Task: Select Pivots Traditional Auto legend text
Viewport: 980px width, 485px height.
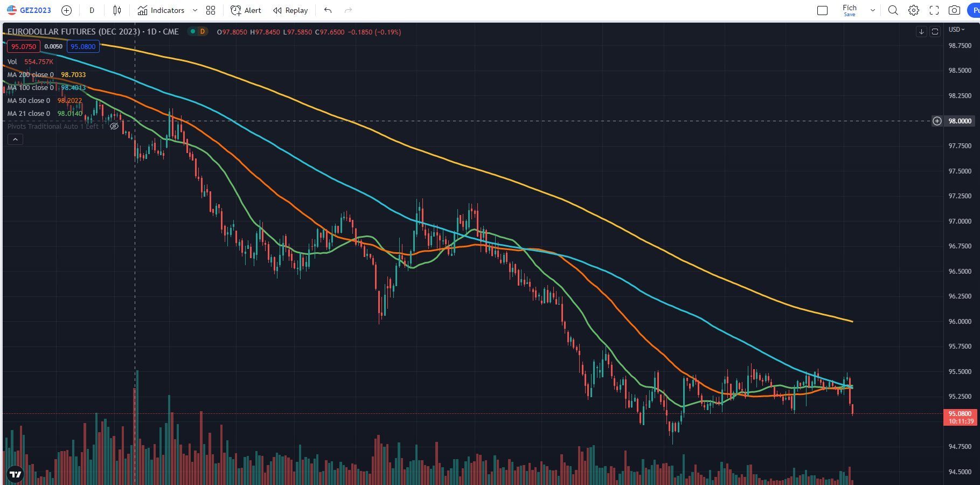Action: (x=55, y=126)
